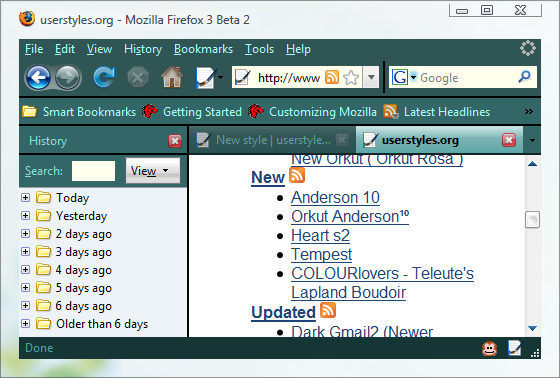Open the Smart Bookmarks folder
The height and width of the screenshot is (378, 560).
(x=79, y=112)
